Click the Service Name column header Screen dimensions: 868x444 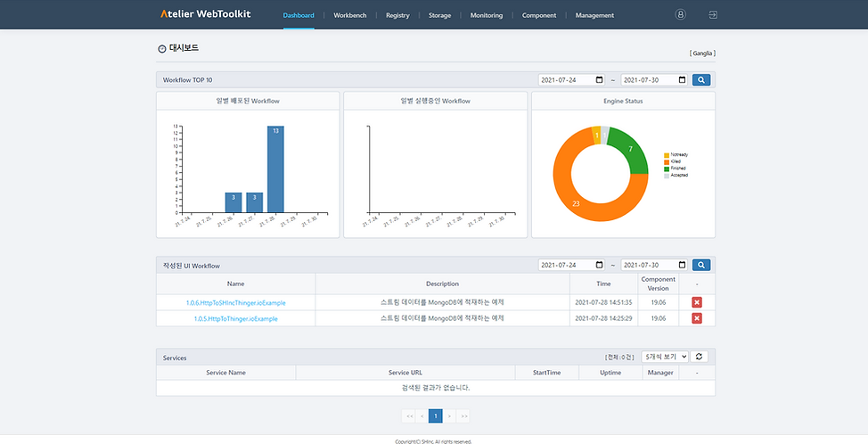tap(225, 373)
